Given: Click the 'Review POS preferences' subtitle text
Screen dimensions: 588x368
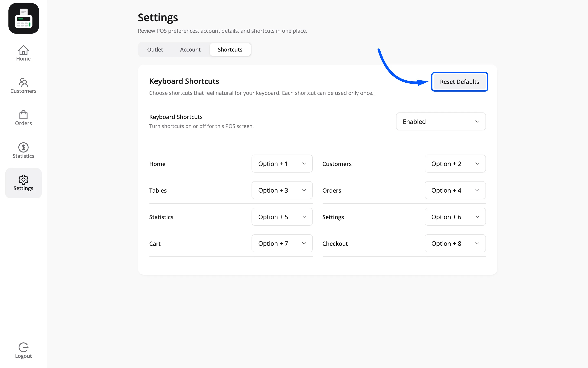Looking at the screenshot, I should (x=222, y=31).
